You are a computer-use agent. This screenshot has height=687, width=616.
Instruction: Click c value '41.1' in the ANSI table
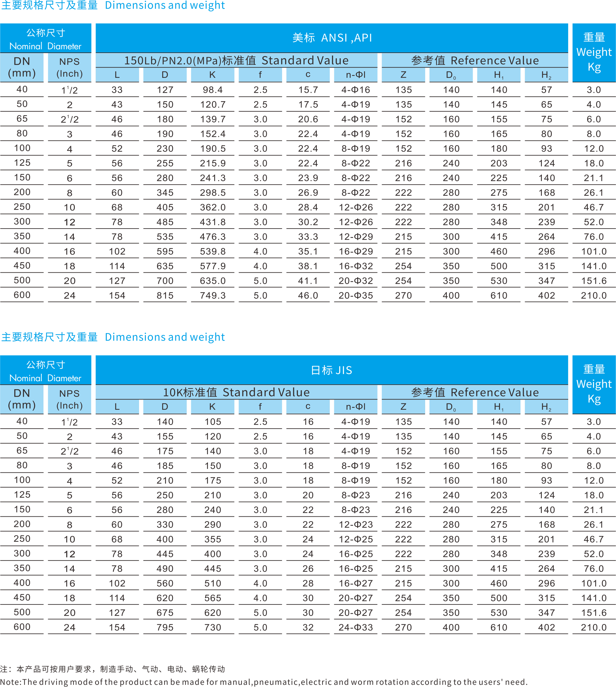click(x=308, y=281)
